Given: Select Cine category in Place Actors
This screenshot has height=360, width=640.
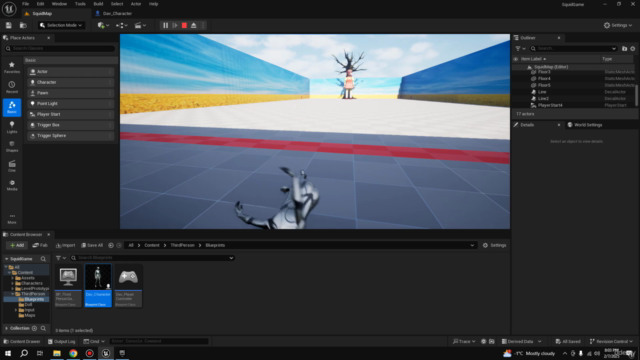Looking at the screenshot, I should click(x=12, y=166).
